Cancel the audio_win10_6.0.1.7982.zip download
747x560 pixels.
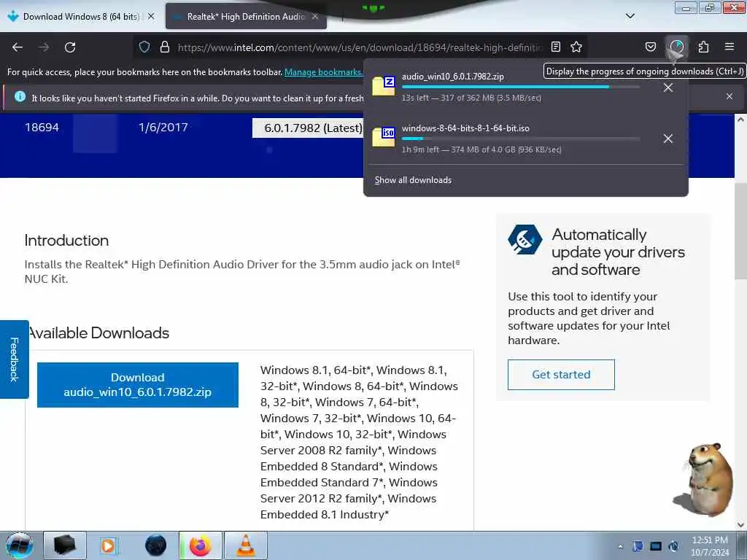point(668,87)
